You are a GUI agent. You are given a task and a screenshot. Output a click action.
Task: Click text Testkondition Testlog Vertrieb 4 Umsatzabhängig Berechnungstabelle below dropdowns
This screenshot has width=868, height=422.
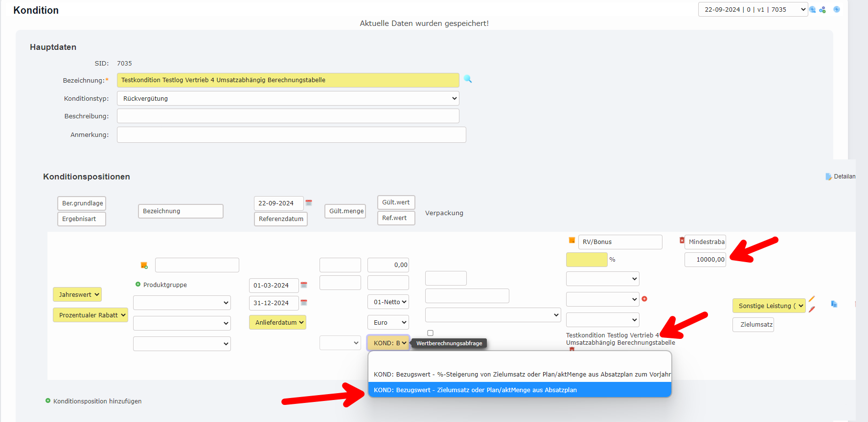pyautogui.click(x=620, y=339)
